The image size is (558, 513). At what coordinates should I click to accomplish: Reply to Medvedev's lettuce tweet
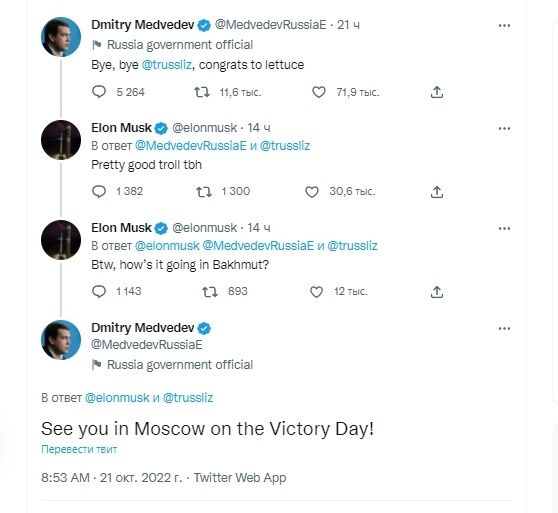coord(99,92)
